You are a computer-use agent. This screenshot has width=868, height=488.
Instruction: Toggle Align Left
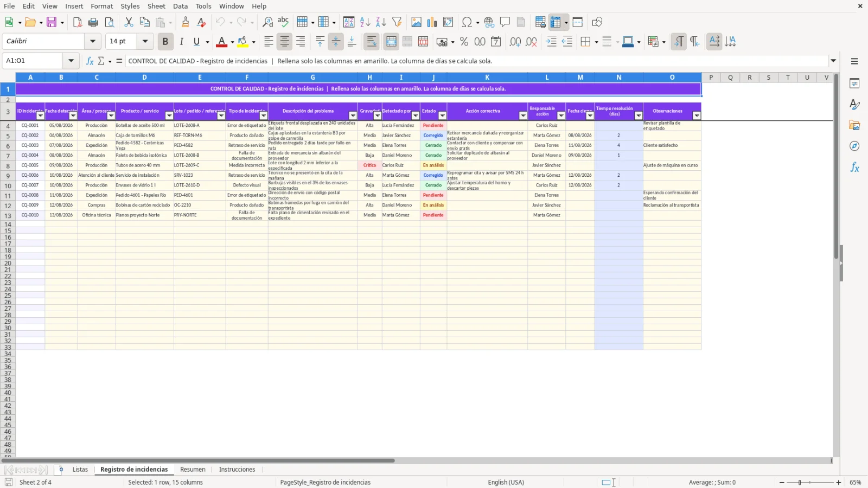click(269, 42)
